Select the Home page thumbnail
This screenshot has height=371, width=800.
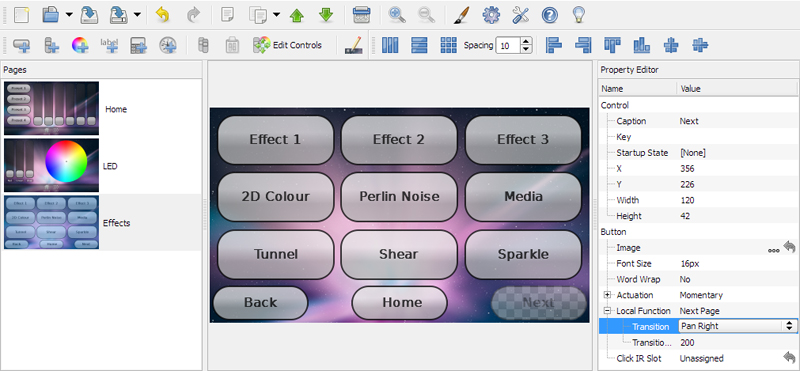point(52,108)
